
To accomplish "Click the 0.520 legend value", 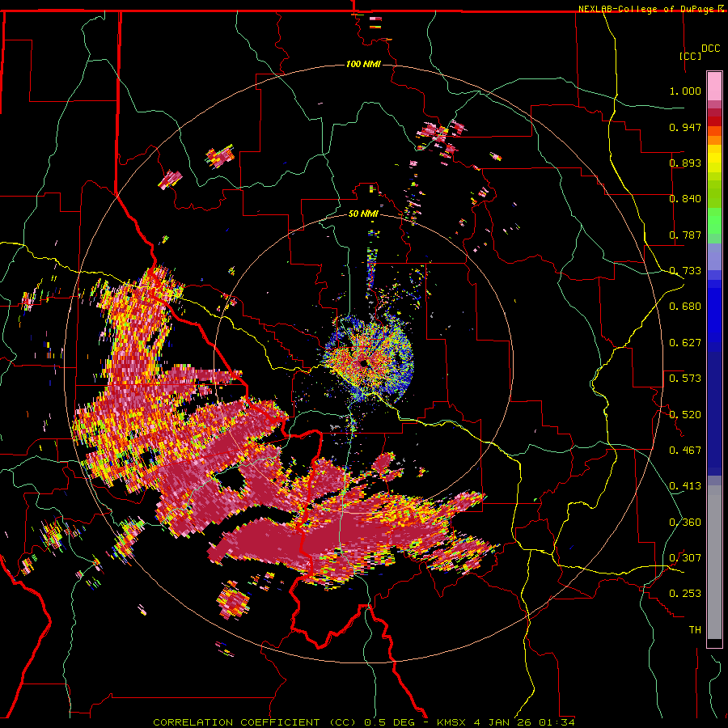I will point(685,414).
